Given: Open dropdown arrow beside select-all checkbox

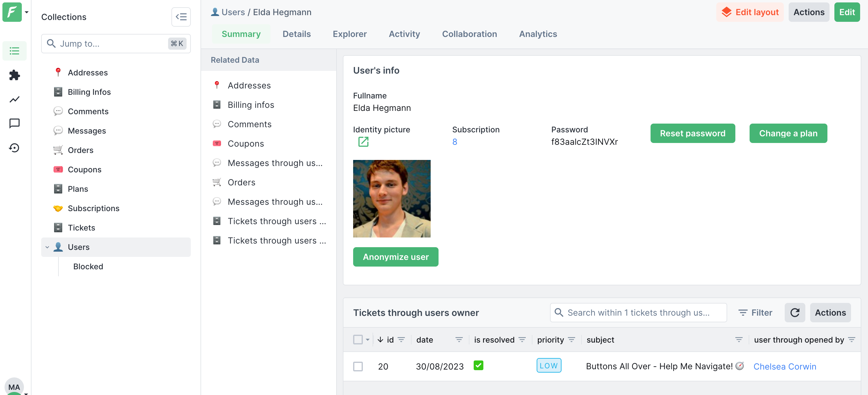Looking at the screenshot, I should [368, 339].
